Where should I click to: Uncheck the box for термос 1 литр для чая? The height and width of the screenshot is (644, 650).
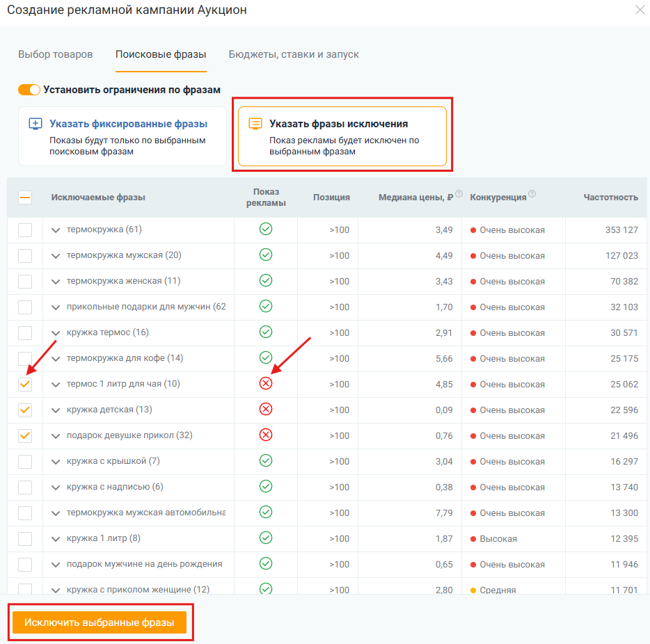25,385
